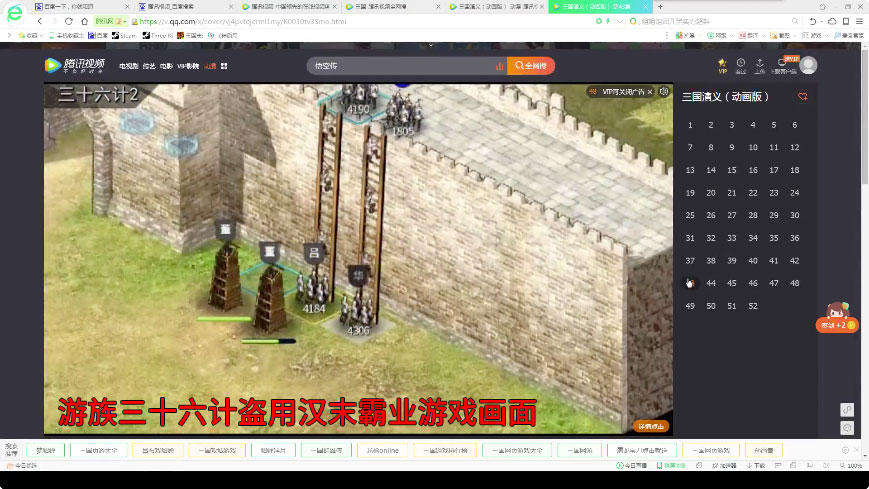Image resolution: width=869 pixels, height=489 pixels.
Task: Open 电视剧 navigation item
Action: [x=129, y=66]
